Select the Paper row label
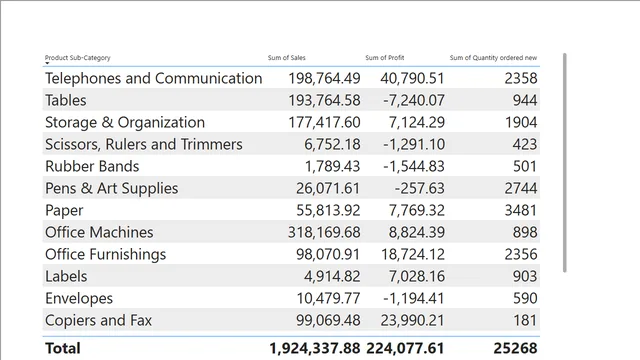Viewport: 640px width, 360px height. [64, 211]
